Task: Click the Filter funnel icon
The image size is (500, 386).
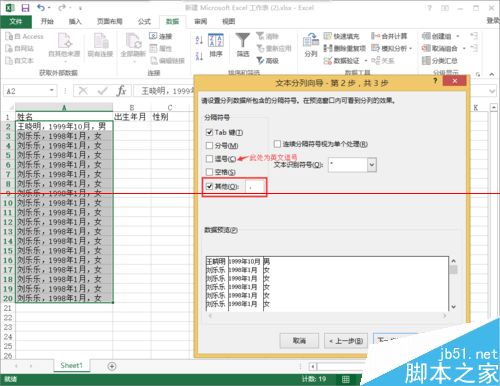Action: (243, 41)
